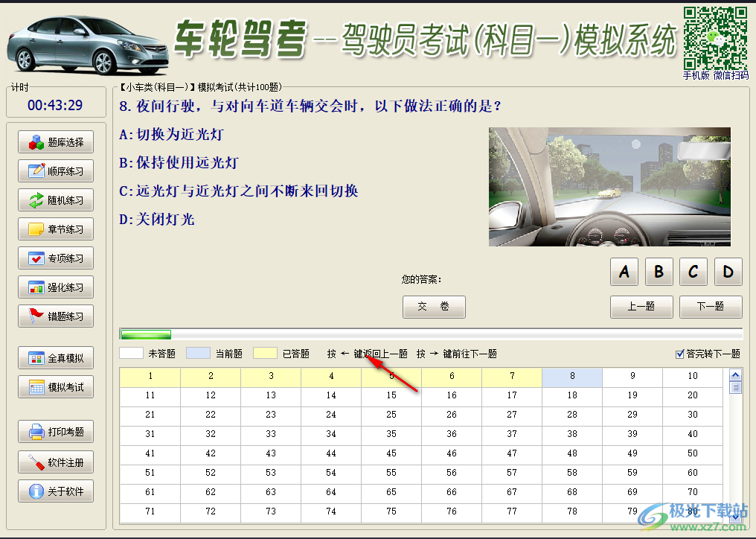
Task: Jump to question 50 cell
Action: tap(692, 455)
